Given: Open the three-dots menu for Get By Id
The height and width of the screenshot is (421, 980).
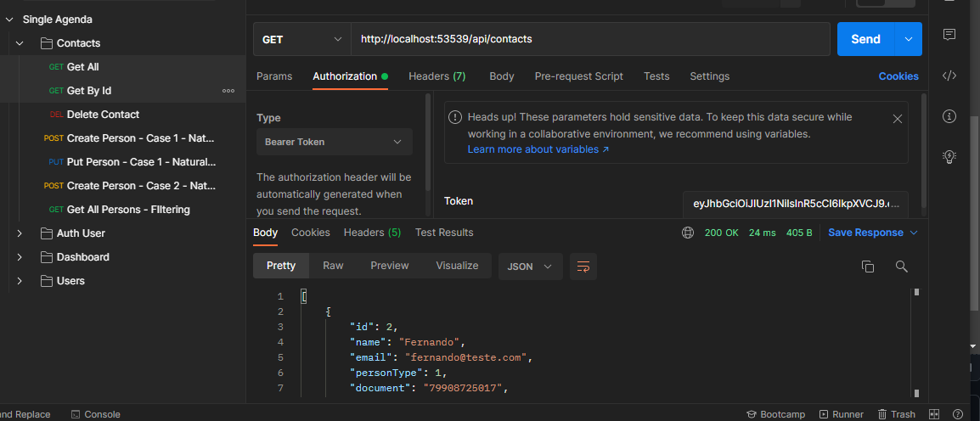Looking at the screenshot, I should [228, 91].
